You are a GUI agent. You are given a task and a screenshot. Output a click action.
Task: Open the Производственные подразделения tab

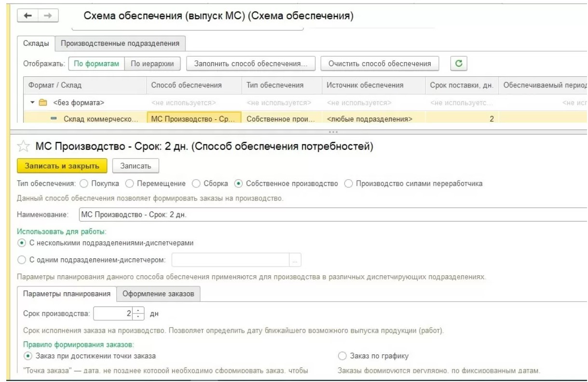tap(120, 43)
